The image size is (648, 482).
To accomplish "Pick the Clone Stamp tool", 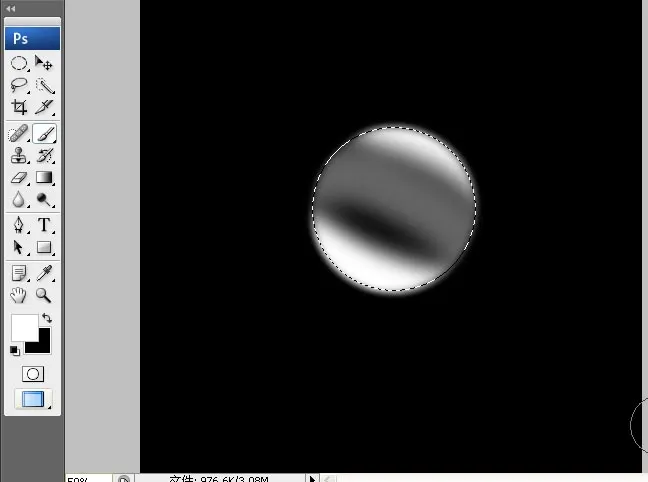I will click(19, 155).
